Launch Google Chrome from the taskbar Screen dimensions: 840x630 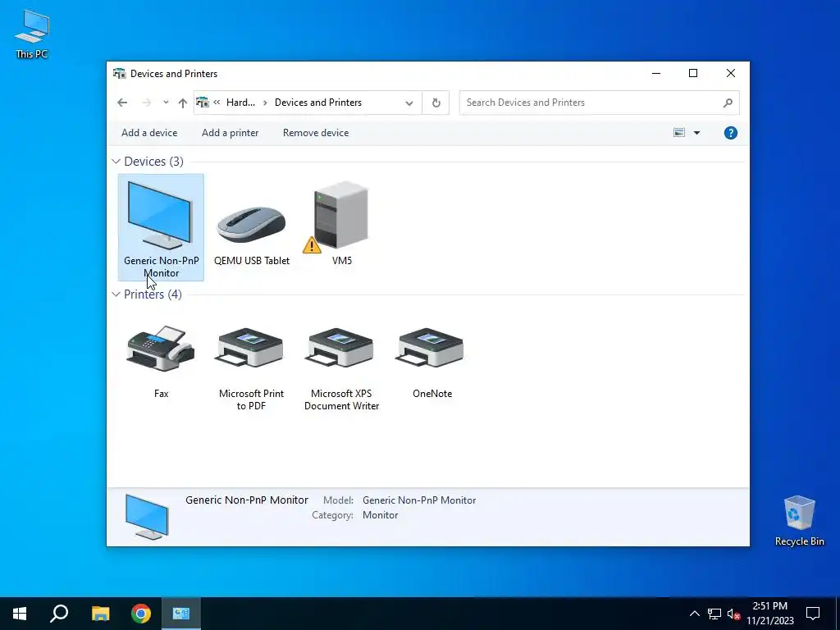[x=141, y=614]
